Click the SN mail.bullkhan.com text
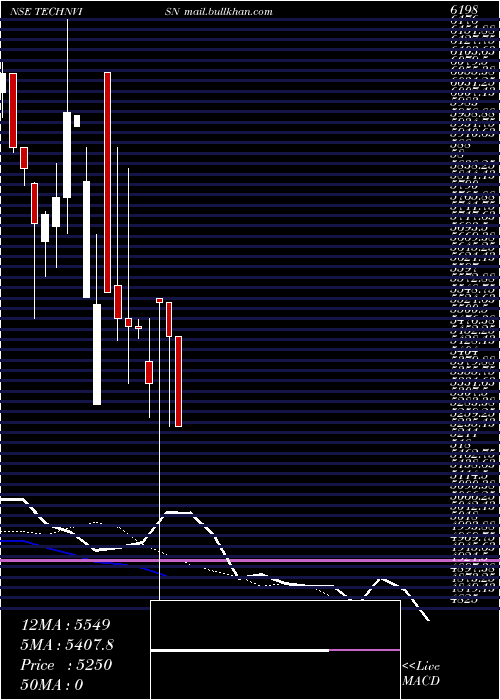 (218, 12)
